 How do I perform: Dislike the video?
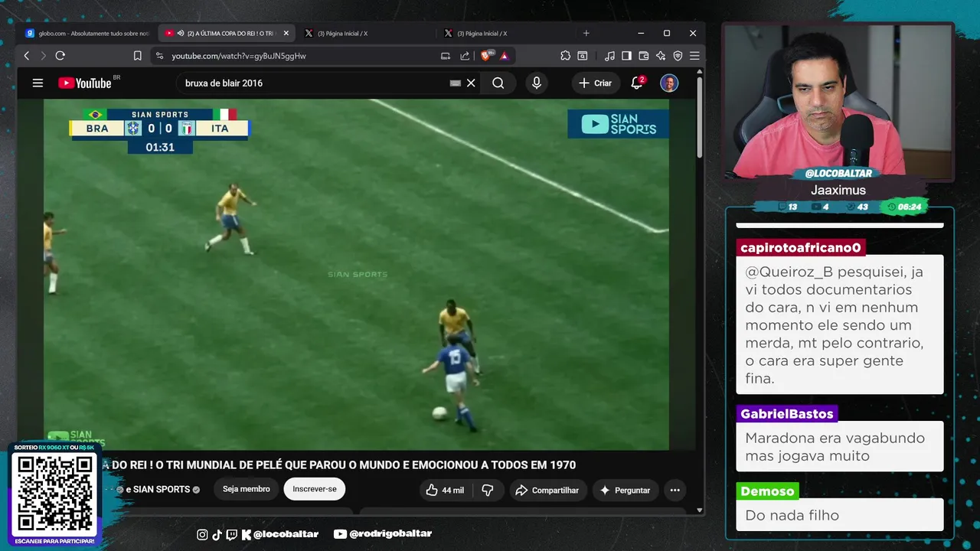(488, 490)
